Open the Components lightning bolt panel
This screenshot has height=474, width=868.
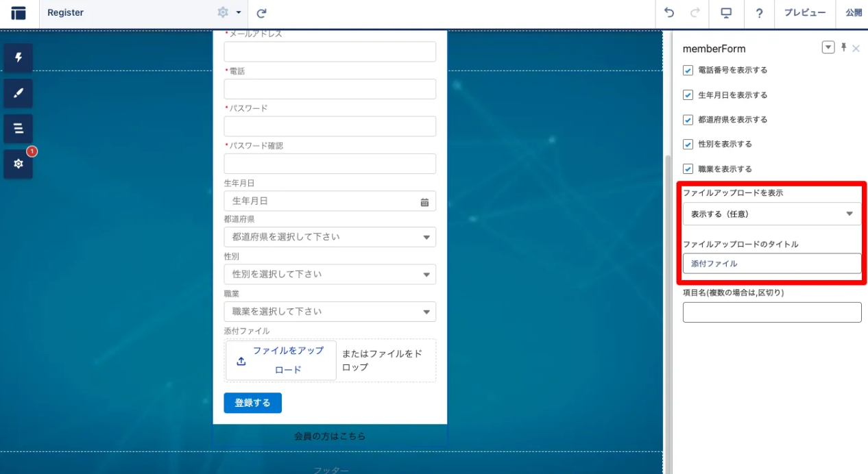pyautogui.click(x=19, y=58)
